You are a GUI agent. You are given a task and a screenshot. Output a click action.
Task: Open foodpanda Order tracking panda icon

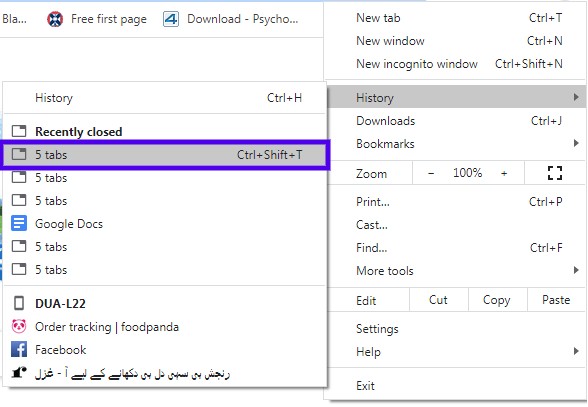point(19,327)
